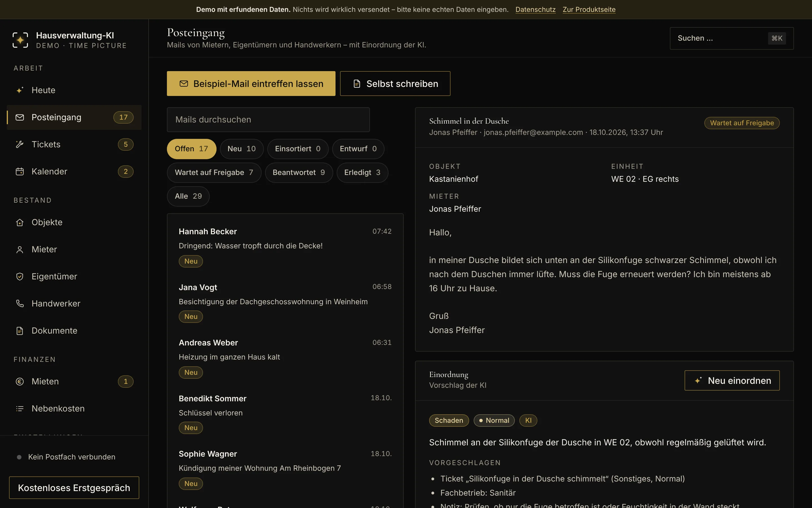
Task: Click the calendar icon beside Kalender
Action: pos(20,172)
